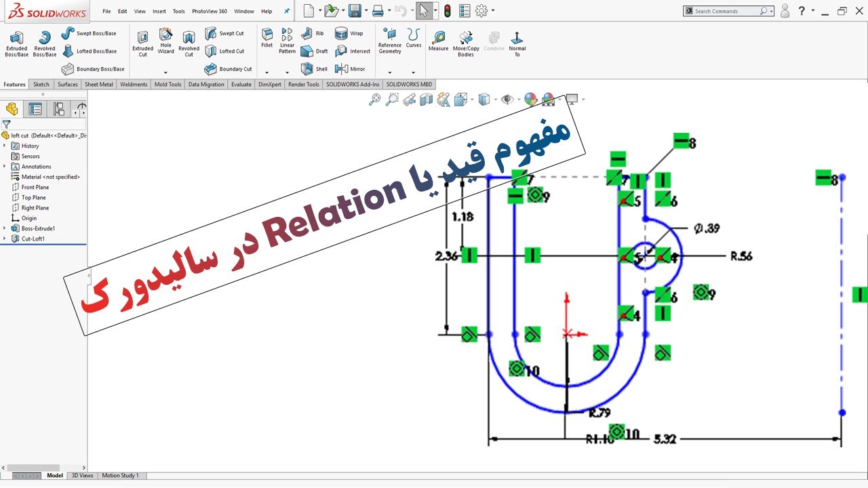This screenshot has height=488, width=868.
Task: Open the Options gear dropdown arrow
Action: tap(492, 11)
